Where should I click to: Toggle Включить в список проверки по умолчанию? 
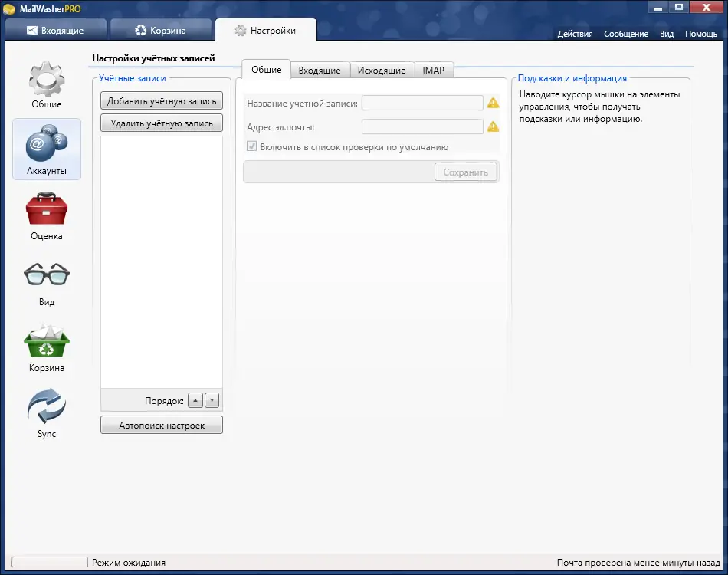pos(251,146)
